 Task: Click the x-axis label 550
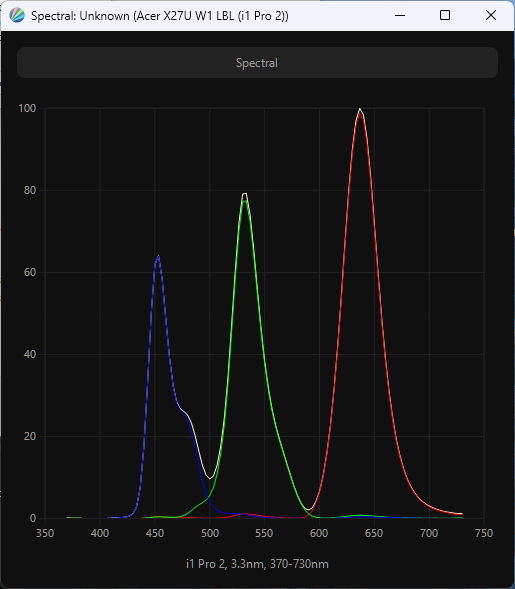(264, 533)
